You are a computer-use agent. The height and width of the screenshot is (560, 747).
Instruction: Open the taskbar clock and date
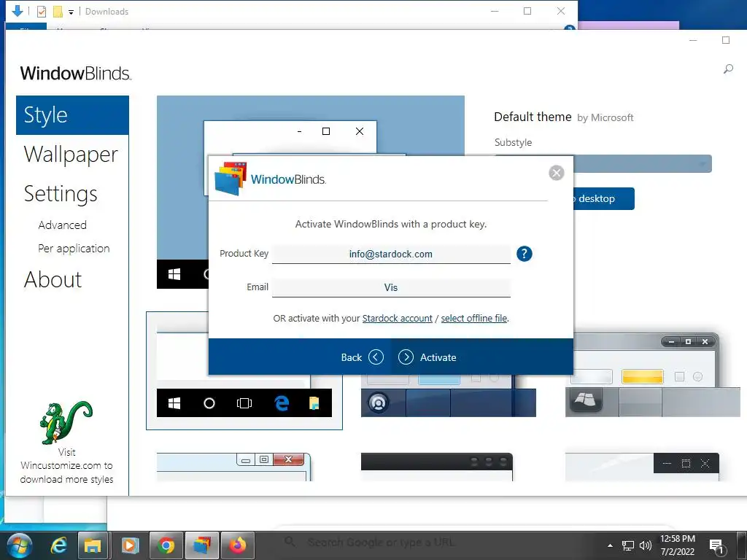click(x=678, y=545)
